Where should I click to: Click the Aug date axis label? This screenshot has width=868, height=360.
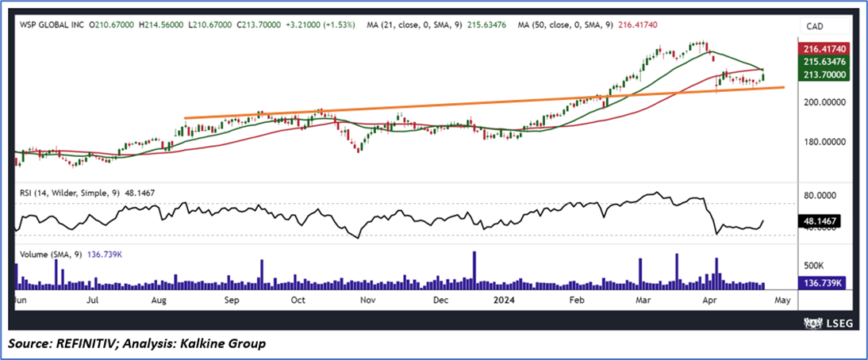click(x=159, y=301)
